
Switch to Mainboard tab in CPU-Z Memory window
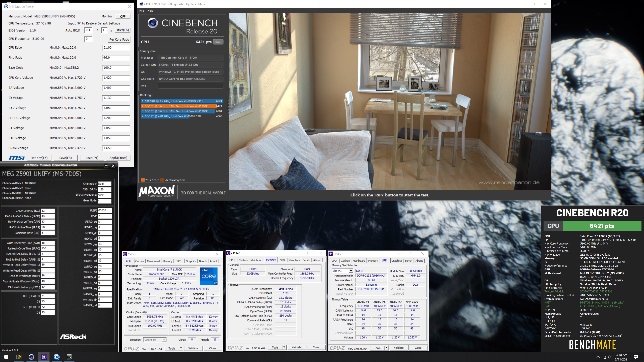tap(257, 260)
